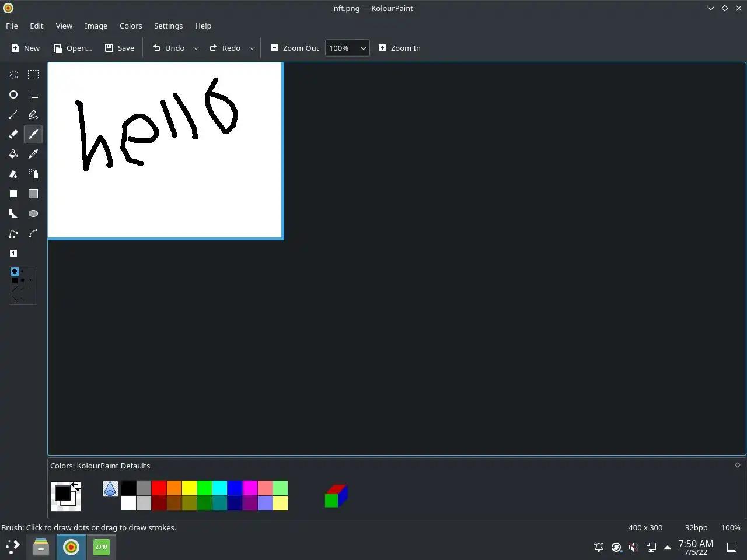Open the RGB color cube similarity icon
The width and height of the screenshot is (747, 560).
coord(336,496)
